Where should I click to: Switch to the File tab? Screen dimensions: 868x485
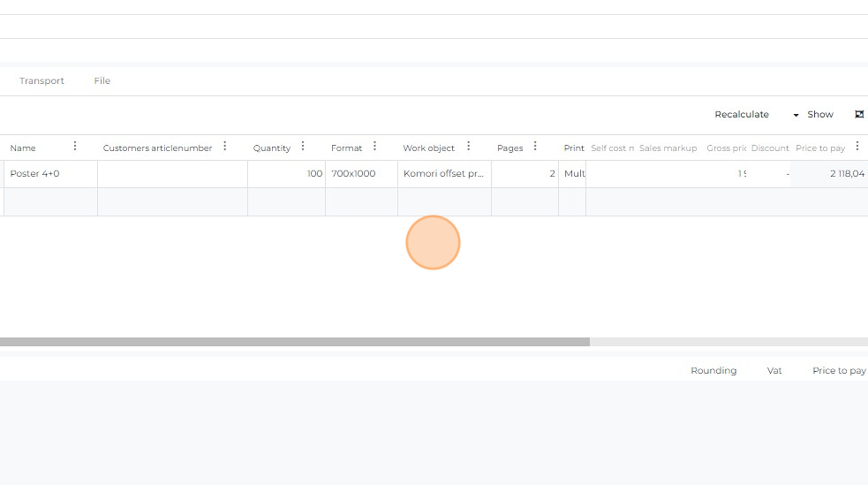click(102, 80)
